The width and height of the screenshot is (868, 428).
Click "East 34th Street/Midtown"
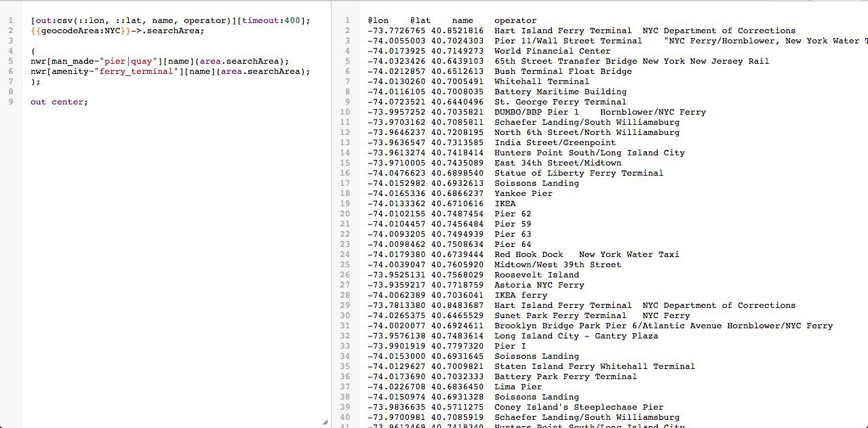point(557,163)
